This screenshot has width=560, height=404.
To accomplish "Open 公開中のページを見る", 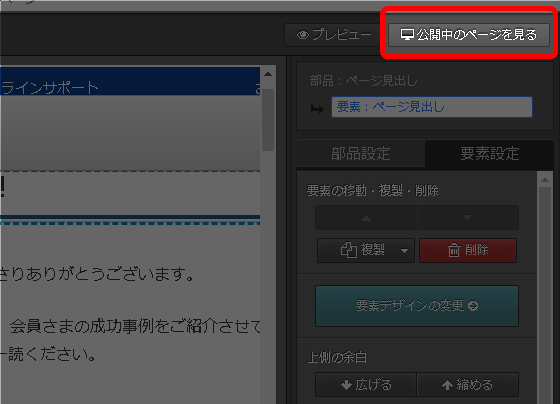I will click(x=469, y=35).
